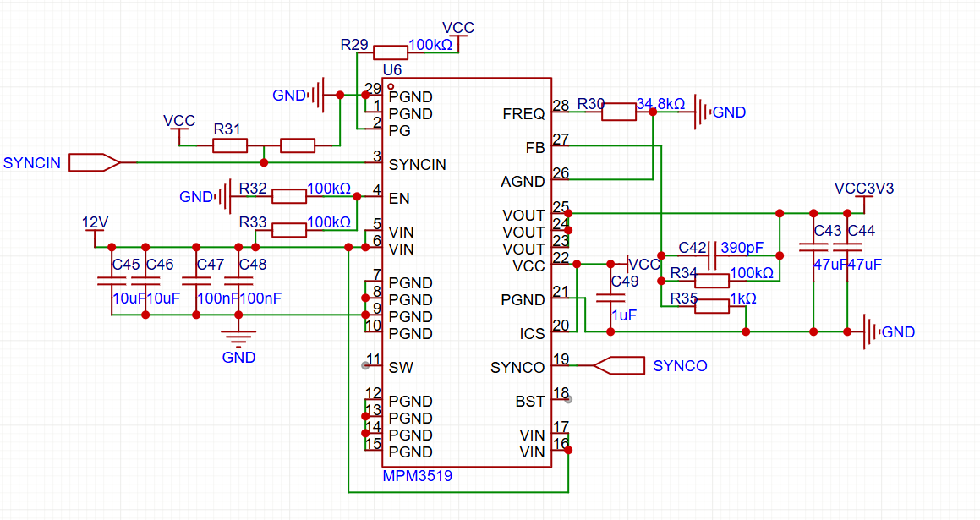Select the C44 47uF capacitor symbol
Image resolution: width=980 pixels, height=520 pixels.
[x=846, y=246]
